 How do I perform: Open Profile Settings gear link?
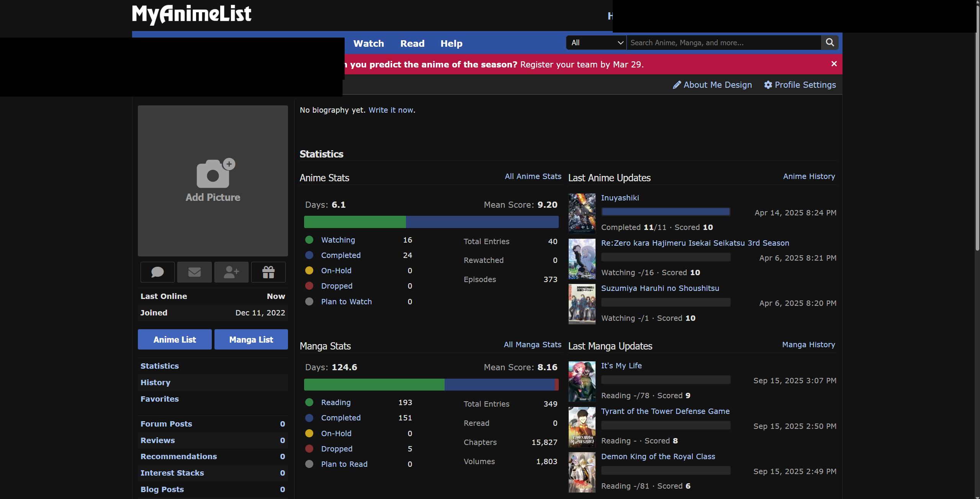[x=800, y=85]
